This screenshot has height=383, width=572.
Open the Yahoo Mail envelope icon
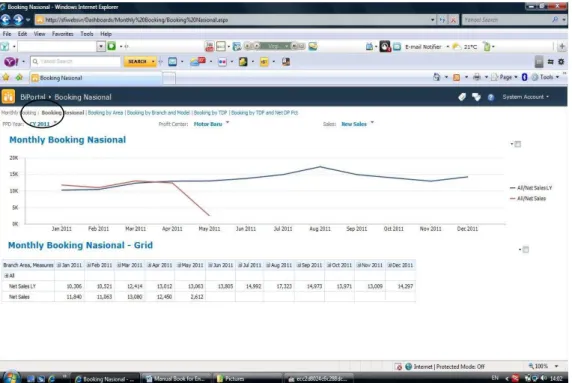pyautogui.click(x=173, y=62)
